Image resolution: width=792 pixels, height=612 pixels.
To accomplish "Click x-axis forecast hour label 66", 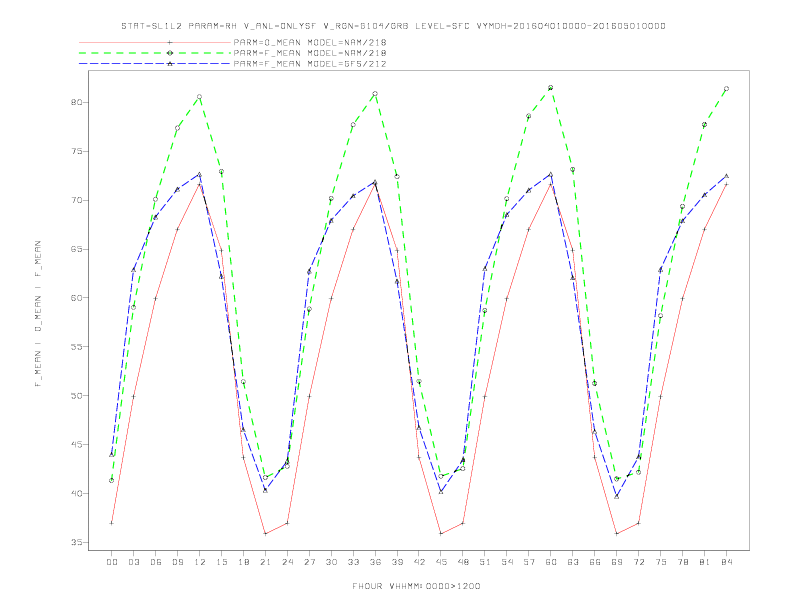I will coord(595,562).
